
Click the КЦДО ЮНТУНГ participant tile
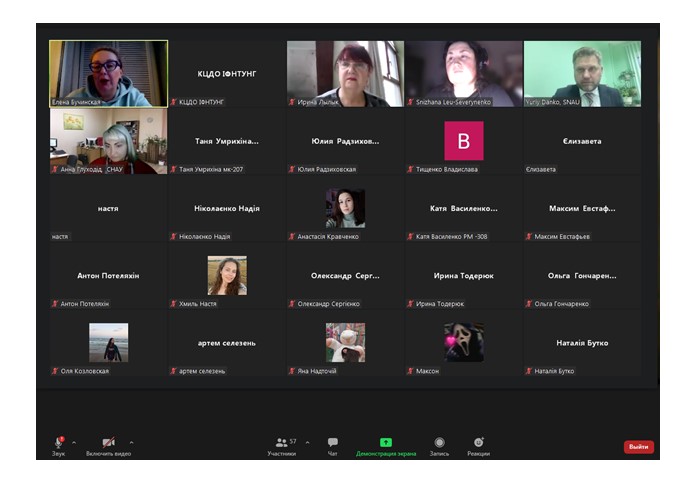click(x=227, y=74)
